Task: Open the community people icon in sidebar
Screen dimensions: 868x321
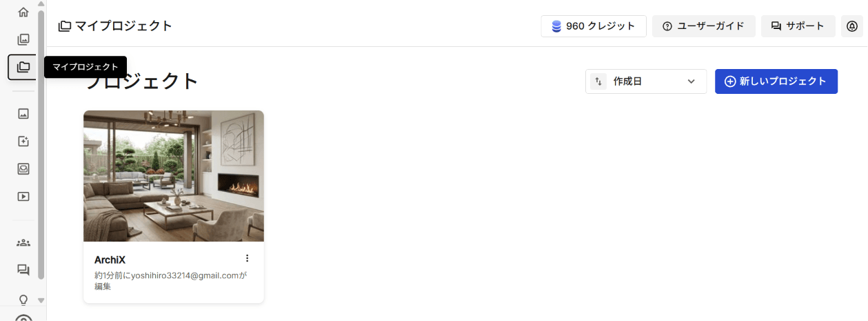Action: pyautogui.click(x=23, y=242)
